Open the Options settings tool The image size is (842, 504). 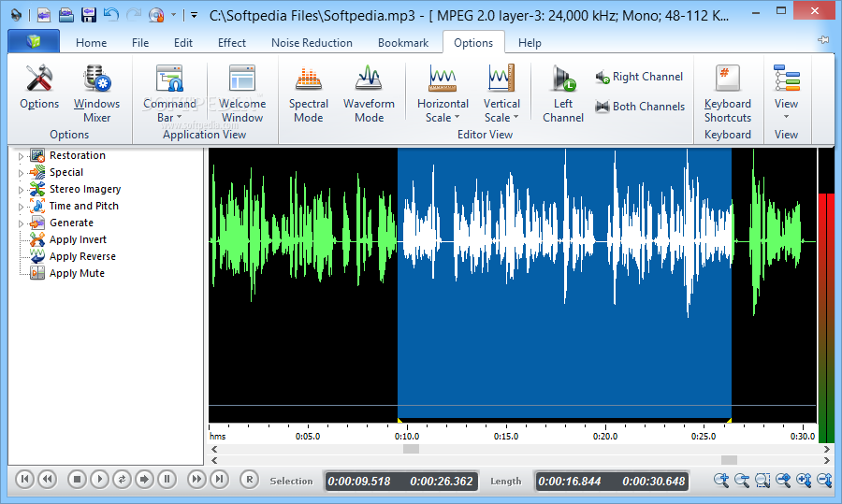point(39,87)
